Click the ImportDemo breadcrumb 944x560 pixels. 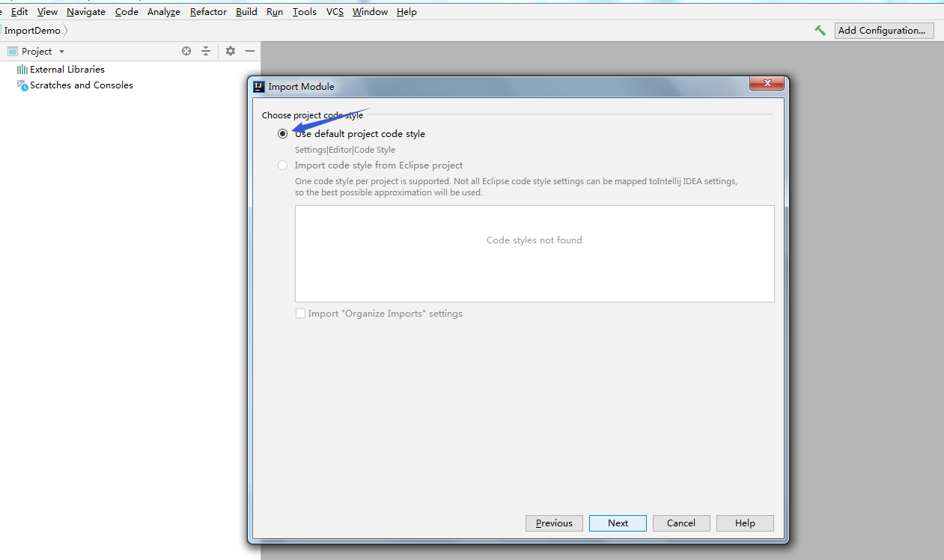[x=32, y=31]
